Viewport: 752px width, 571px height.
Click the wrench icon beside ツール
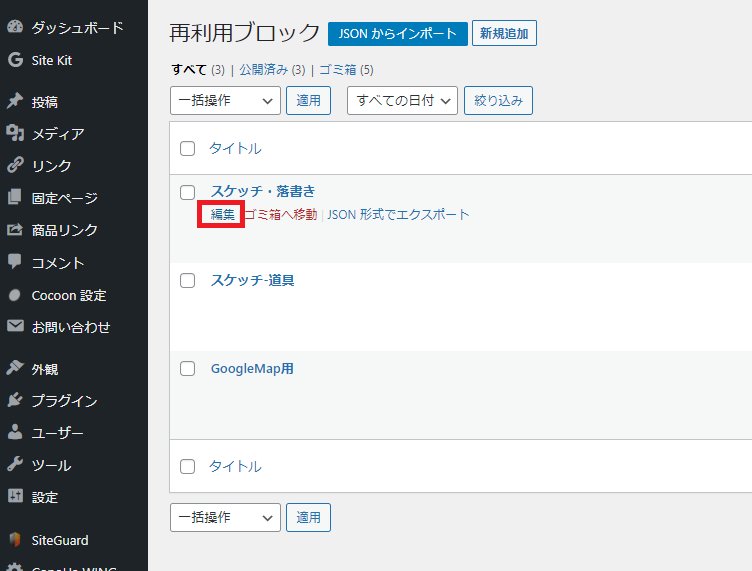(15, 465)
